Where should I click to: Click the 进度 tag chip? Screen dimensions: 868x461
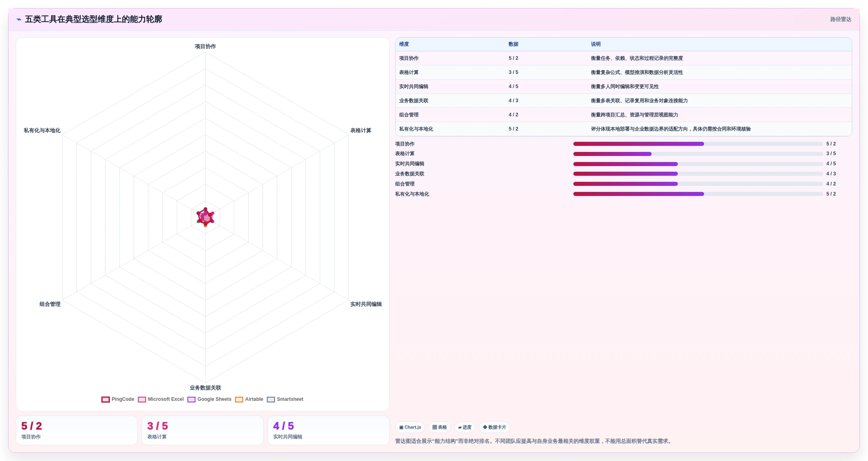click(x=465, y=427)
